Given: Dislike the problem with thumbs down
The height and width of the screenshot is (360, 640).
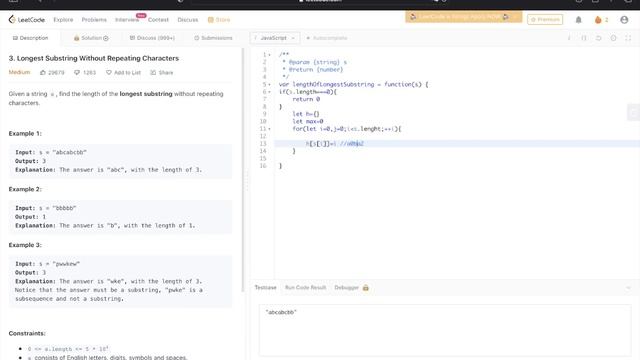Looking at the screenshot, I should pyautogui.click(x=85, y=73).
